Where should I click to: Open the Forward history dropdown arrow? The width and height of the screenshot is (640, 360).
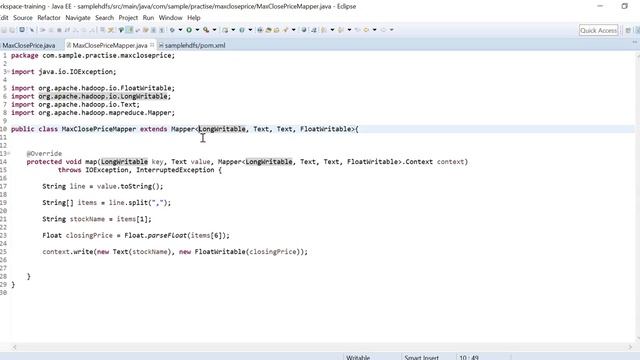[x=391, y=30]
